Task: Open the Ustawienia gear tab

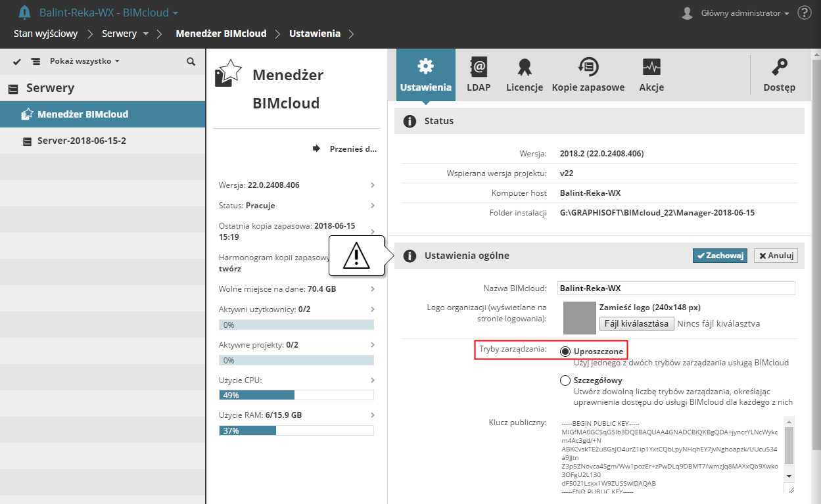Action: [426, 75]
